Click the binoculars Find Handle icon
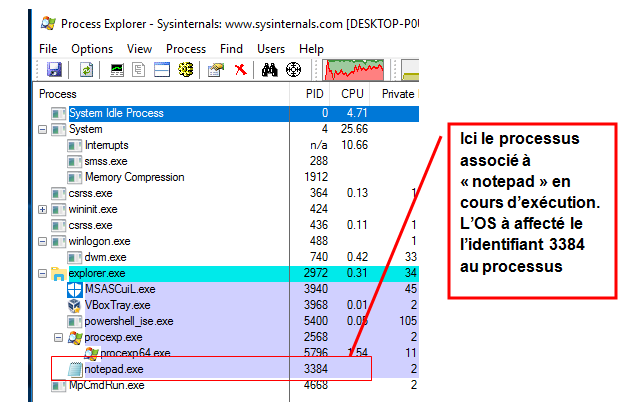 pos(268,69)
